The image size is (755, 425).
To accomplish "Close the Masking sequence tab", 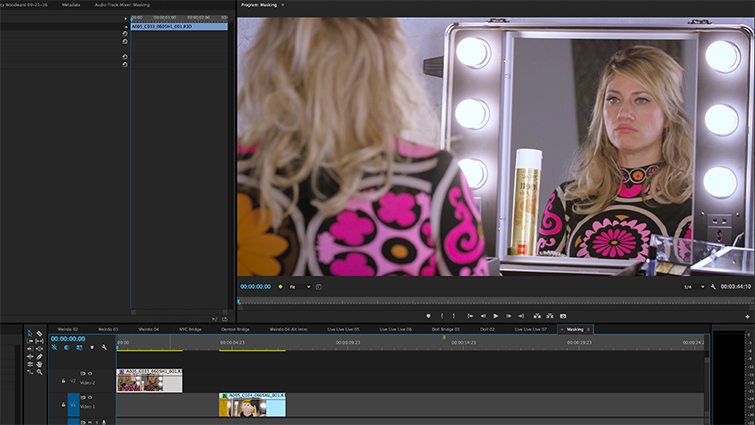I will pos(562,330).
